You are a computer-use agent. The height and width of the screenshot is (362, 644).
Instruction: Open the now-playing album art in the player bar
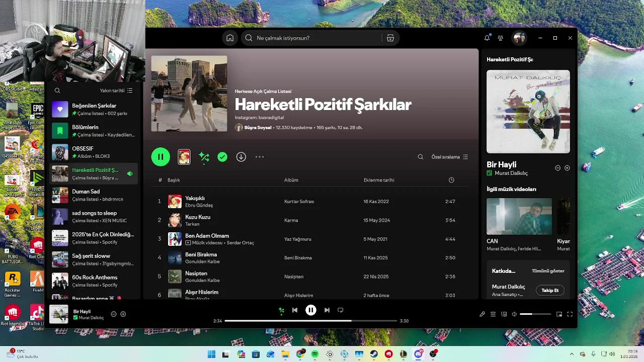59,314
